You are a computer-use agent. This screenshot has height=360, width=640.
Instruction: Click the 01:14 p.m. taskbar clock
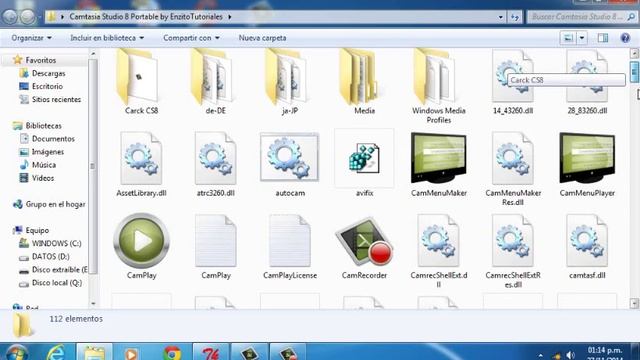(604, 350)
